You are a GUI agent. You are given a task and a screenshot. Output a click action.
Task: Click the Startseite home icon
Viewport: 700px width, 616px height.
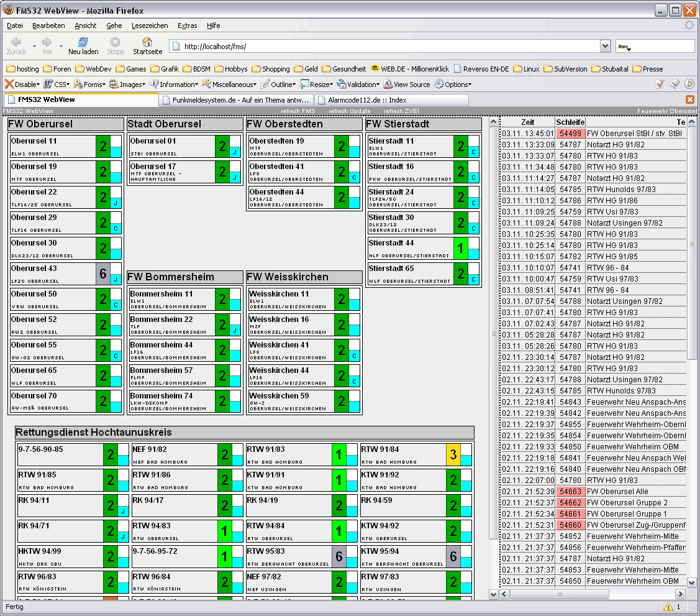pos(147,42)
